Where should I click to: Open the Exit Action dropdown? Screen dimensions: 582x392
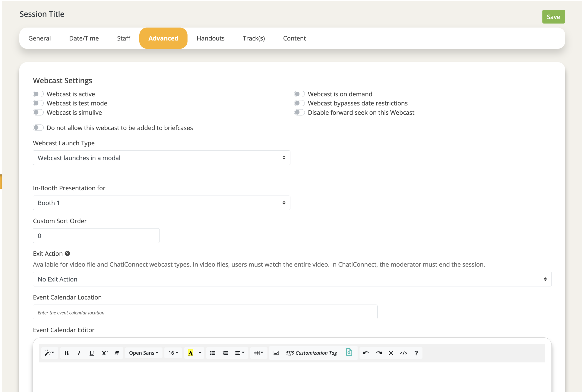point(292,279)
